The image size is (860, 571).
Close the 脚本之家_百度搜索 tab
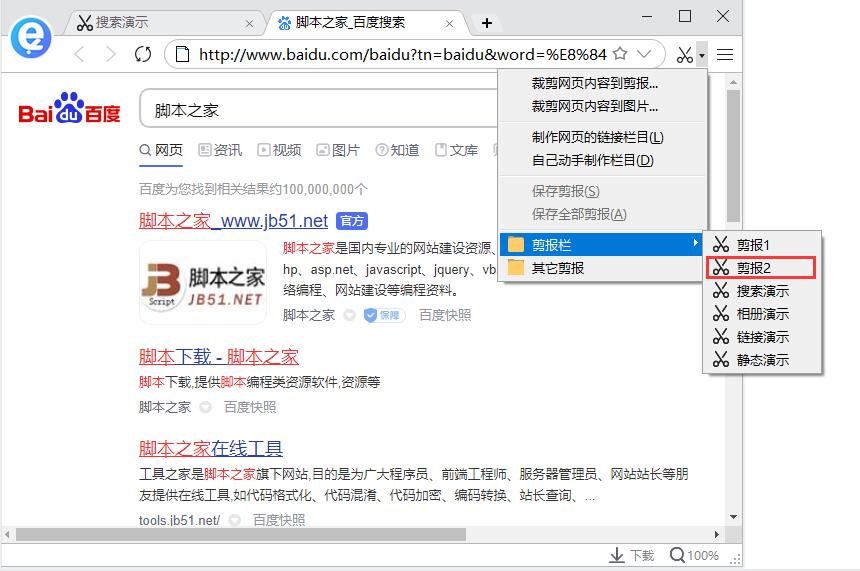pyautogui.click(x=449, y=24)
